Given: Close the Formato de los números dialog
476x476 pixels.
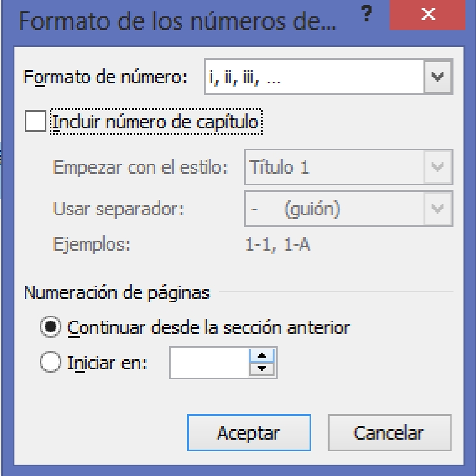Looking at the screenshot, I should tap(427, 14).
